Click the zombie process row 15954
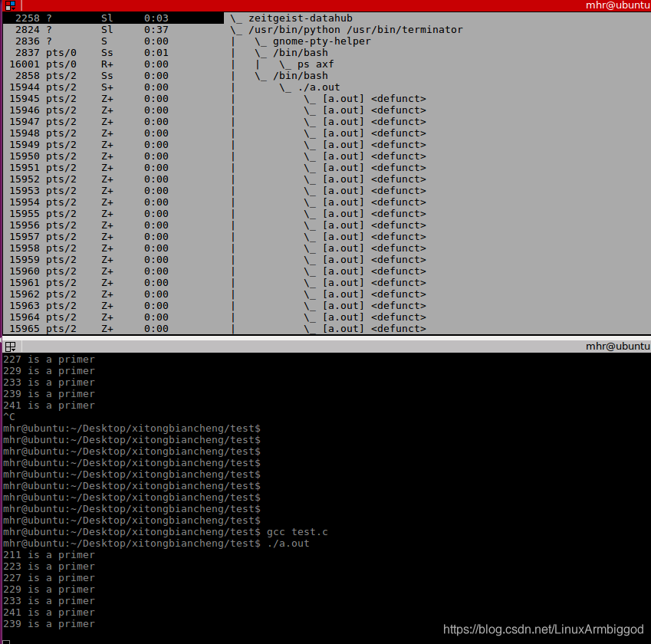This screenshot has width=651, height=644. [218, 202]
